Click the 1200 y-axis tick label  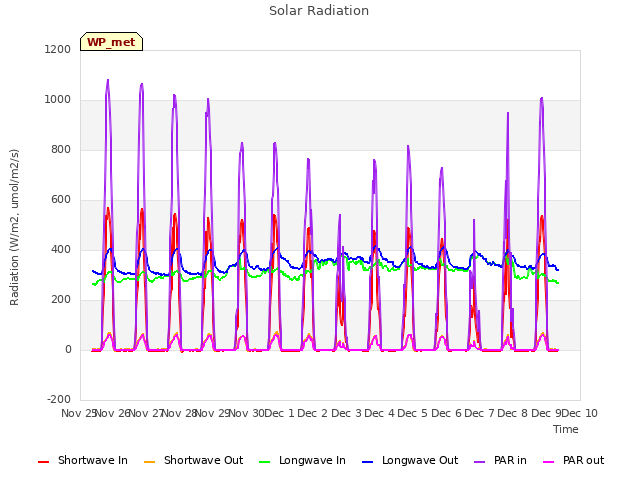(58, 49)
